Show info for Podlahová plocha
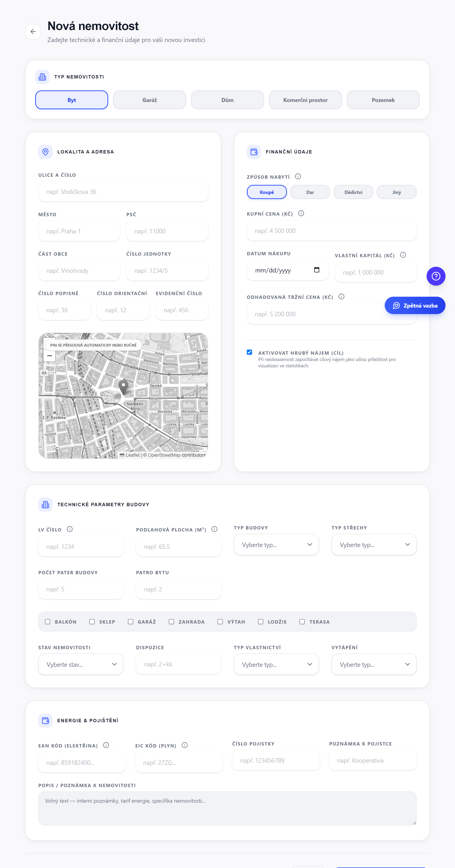 [214, 529]
